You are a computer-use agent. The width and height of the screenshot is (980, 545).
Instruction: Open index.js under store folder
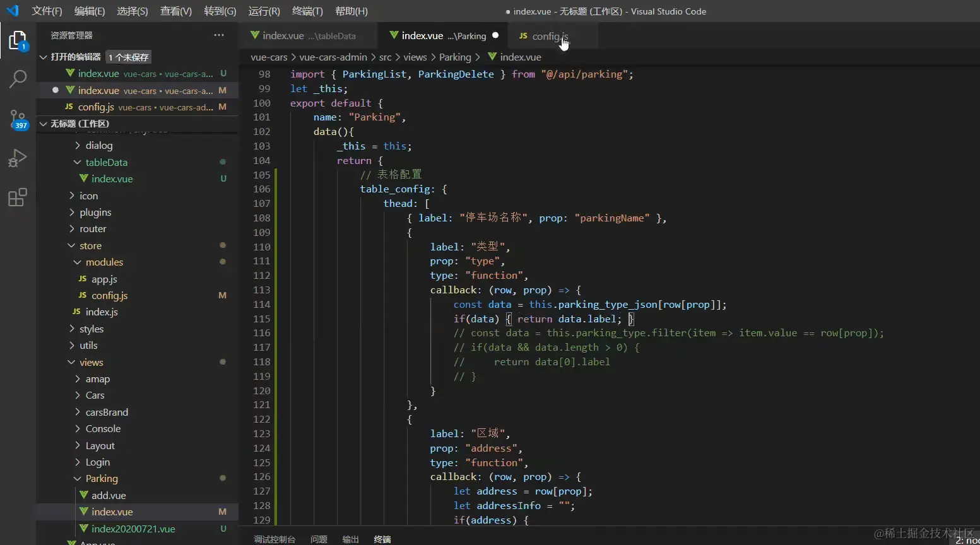click(138, 312)
